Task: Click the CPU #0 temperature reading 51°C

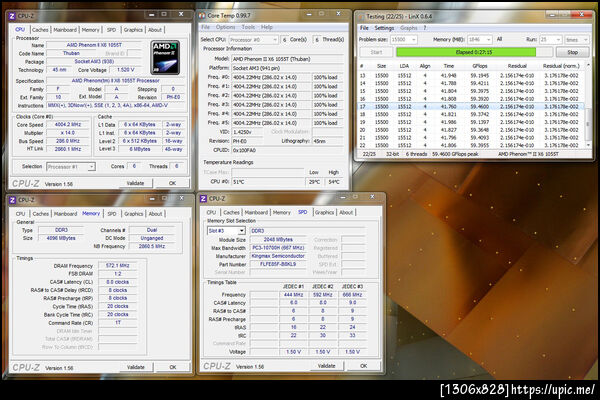Action: [x=268, y=182]
